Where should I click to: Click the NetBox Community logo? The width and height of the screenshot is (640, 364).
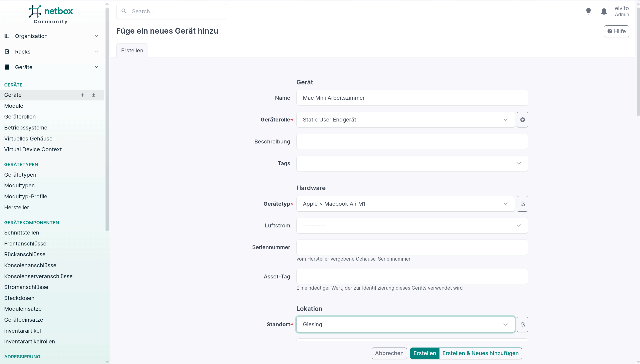coord(51,14)
